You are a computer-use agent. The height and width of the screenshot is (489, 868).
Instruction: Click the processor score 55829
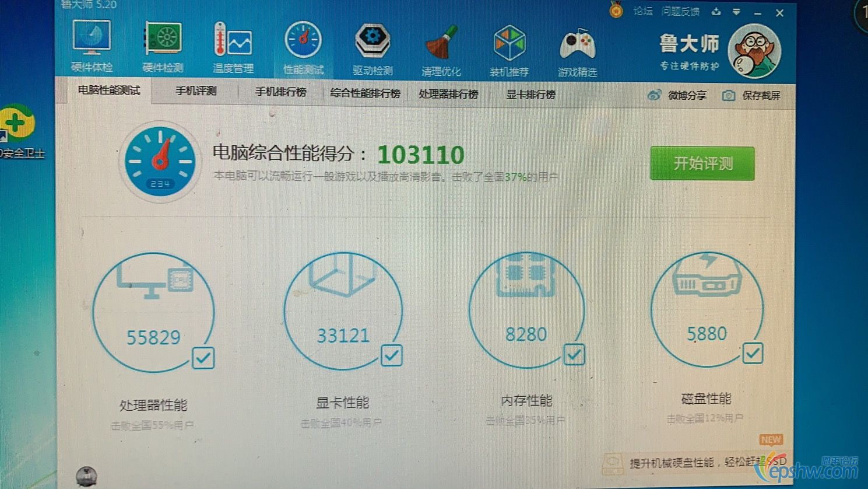[154, 337]
